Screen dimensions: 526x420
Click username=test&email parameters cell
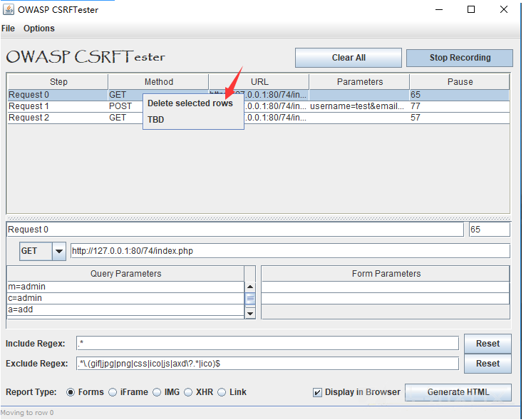tap(359, 106)
